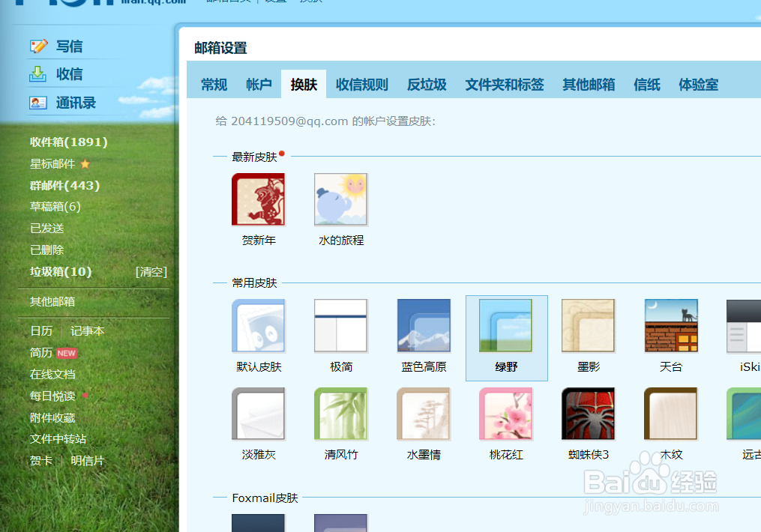
Task: Choose the 水墨情 skin thumbnail
Action: (424, 414)
